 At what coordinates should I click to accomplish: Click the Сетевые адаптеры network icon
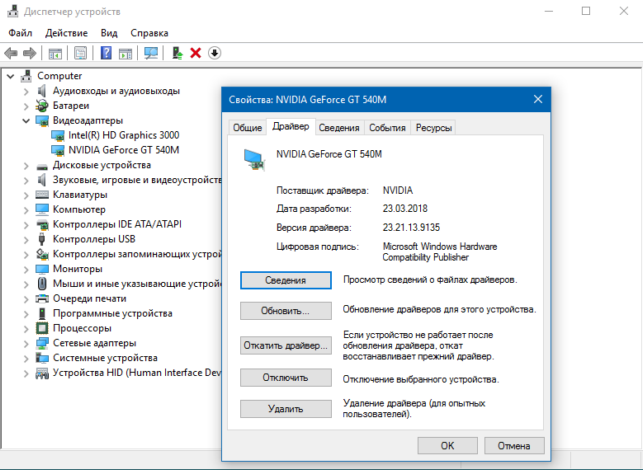(x=42, y=343)
